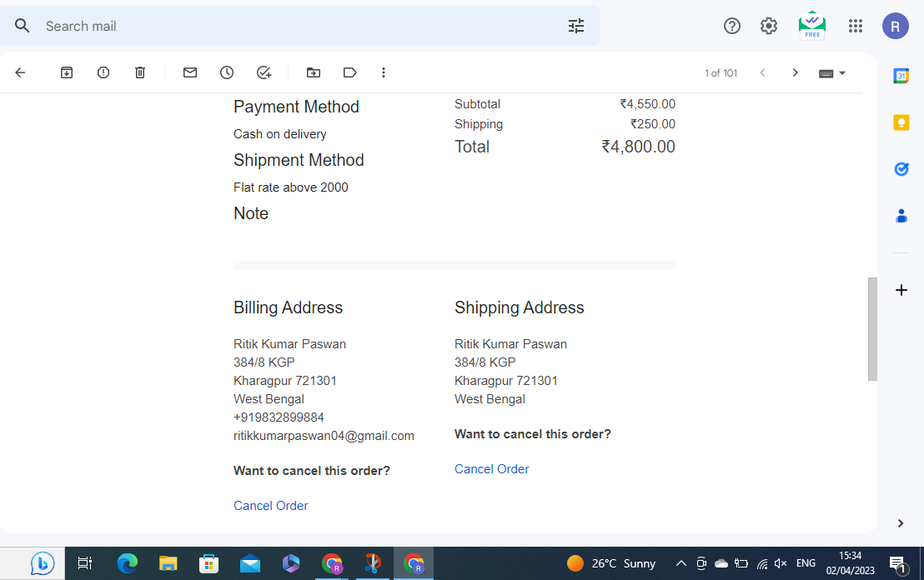This screenshot has height=580, width=924.
Task: Click the Shipping Address heading
Action: (x=520, y=307)
